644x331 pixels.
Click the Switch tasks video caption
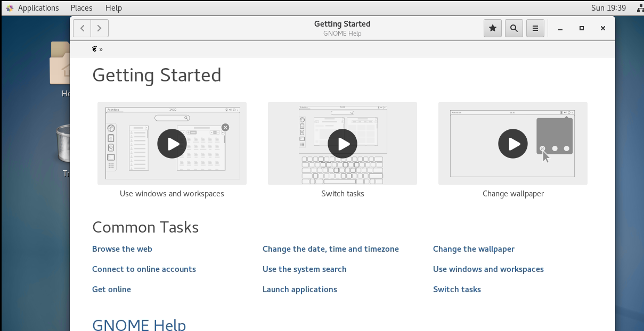coord(343,194)
